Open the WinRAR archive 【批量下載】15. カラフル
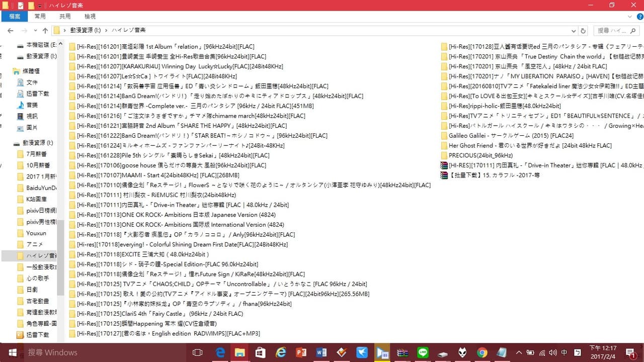The width and height of the screenshot is (644, 362). [x=490, y=175]
